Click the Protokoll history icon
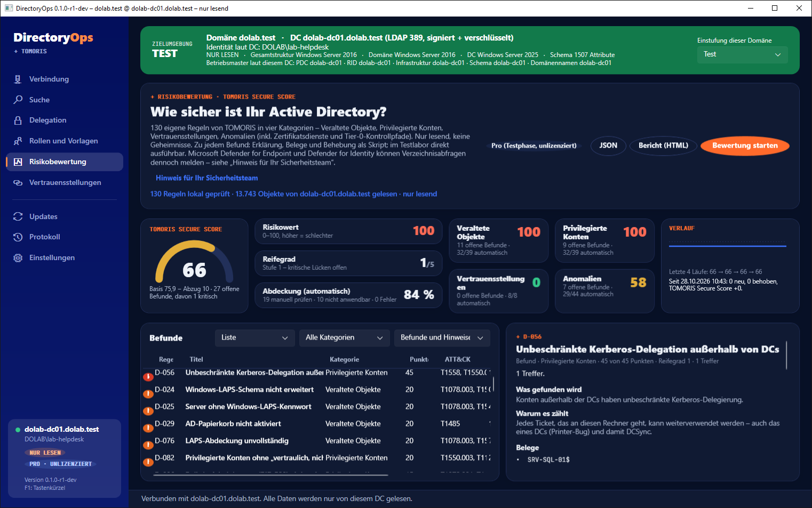 (18, 237)
